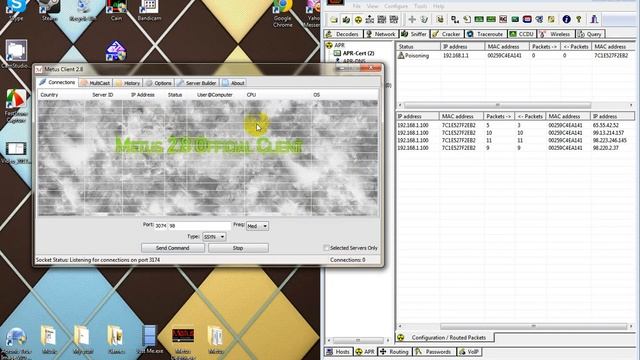This screenshot has height=360, width=640.
Task: Open the Server Builder tab in Metus
Action: pos(196,83)
